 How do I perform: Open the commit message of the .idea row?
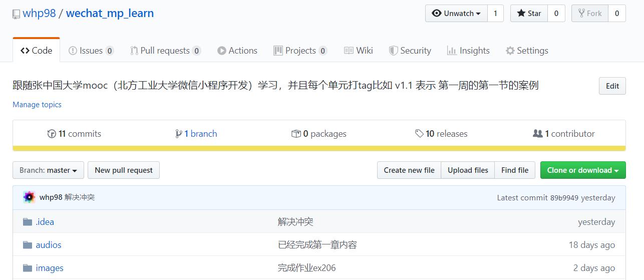point(295,222)
